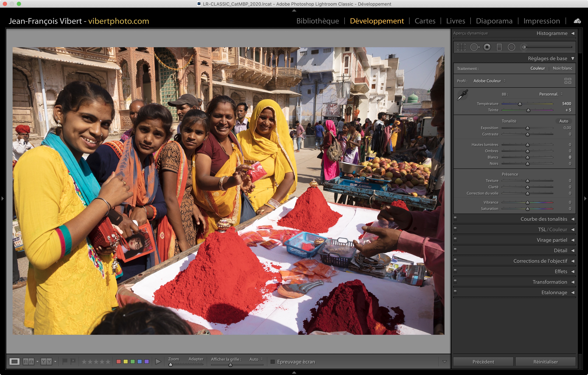Open the profile browser grid icon

coord(568,81)
